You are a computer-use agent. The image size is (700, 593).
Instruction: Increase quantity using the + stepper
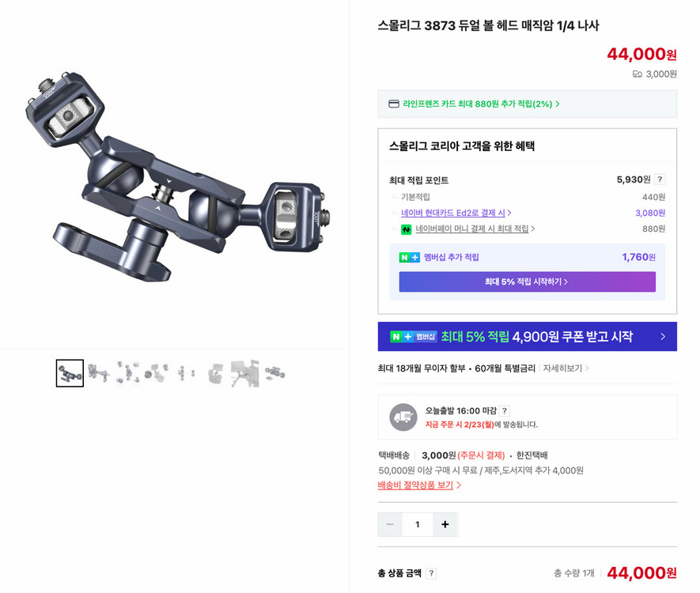(445, 524)
